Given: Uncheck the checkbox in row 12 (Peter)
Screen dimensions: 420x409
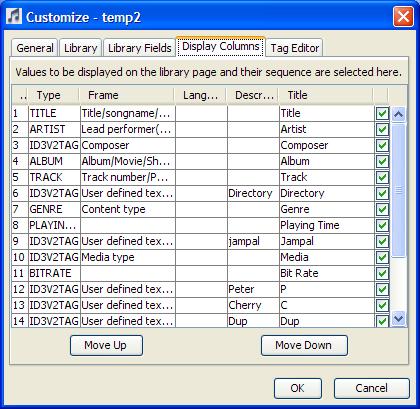Looking at the screenshot, I should 382,290.
